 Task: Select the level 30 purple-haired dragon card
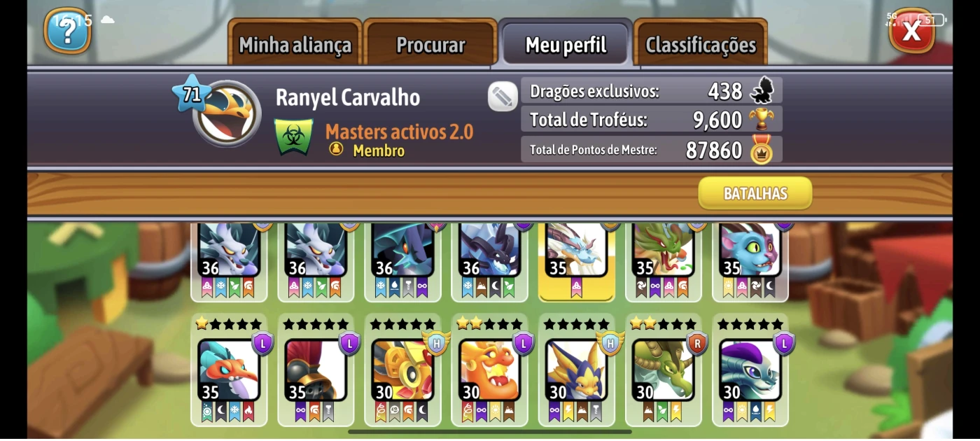pos(750,370)
